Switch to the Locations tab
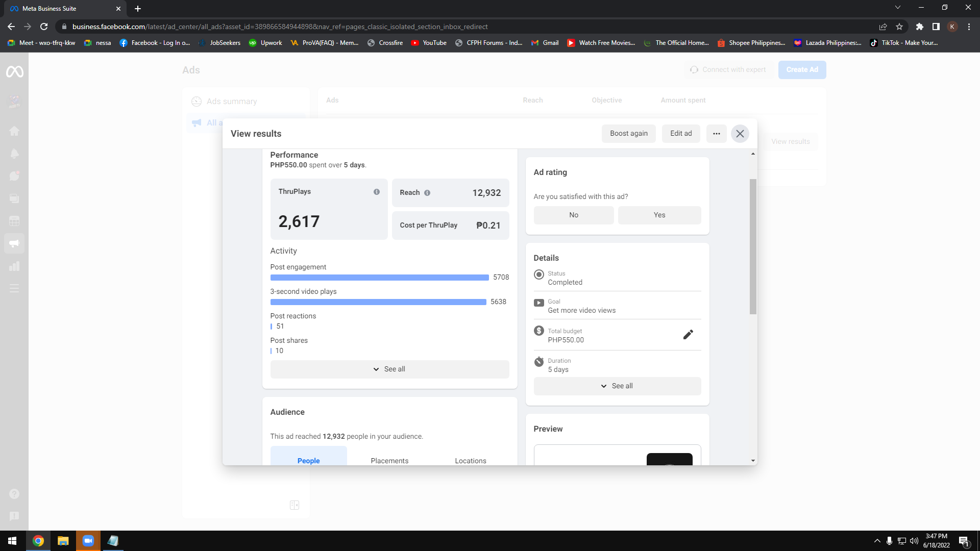 [x=471, y=461]
